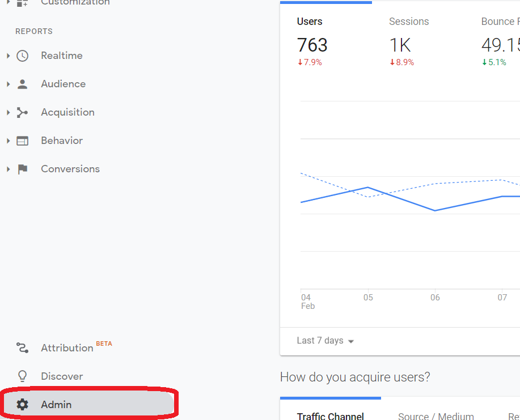Screen dimensions: 520x420
Task: Open the Last 7 days dropdown
Action: [325, 341]
